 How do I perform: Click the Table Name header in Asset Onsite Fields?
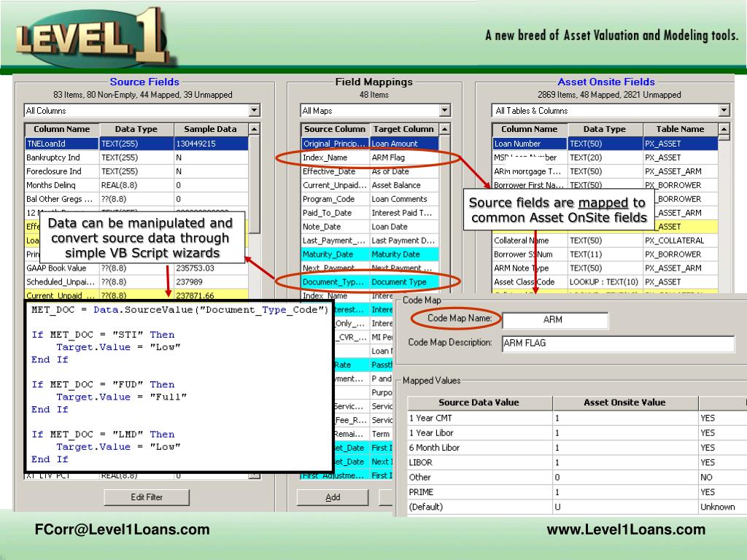[681, 129]
